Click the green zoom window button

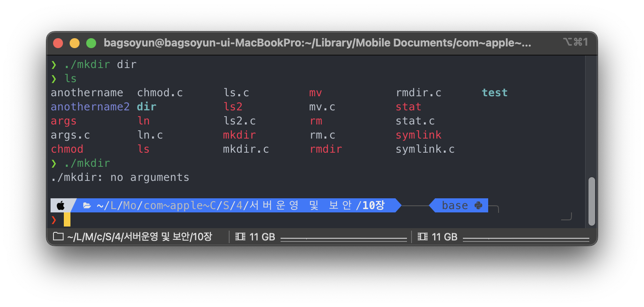91,43
